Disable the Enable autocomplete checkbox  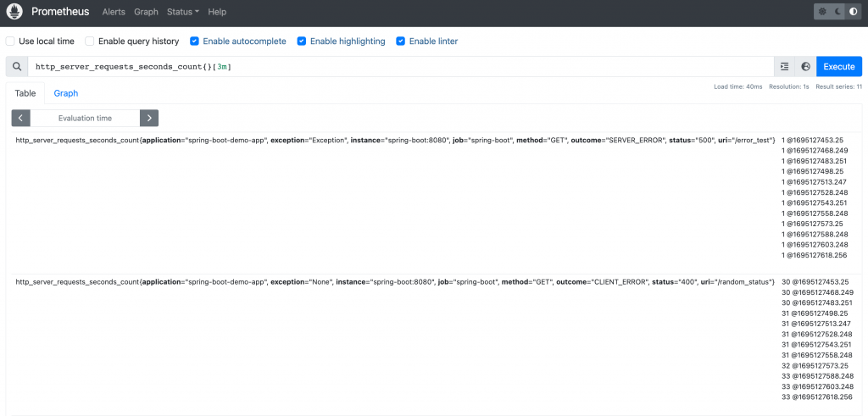194,41
